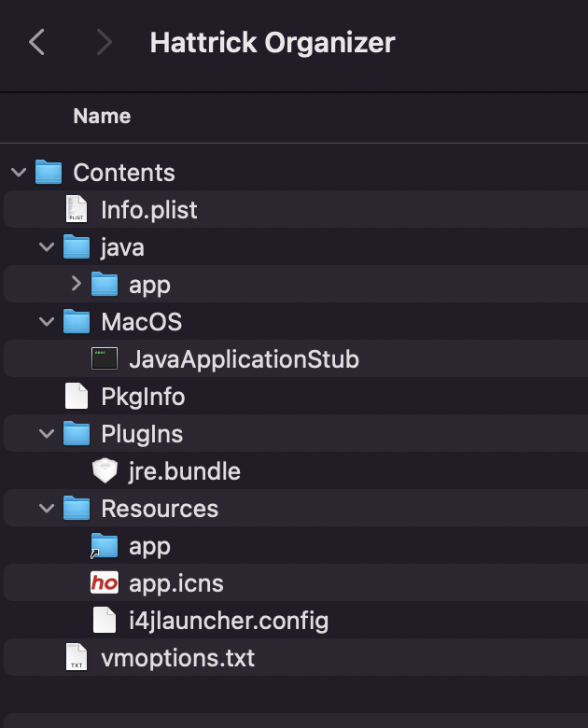
Task: Go back with the left arrow button
Action: point(36,42)
